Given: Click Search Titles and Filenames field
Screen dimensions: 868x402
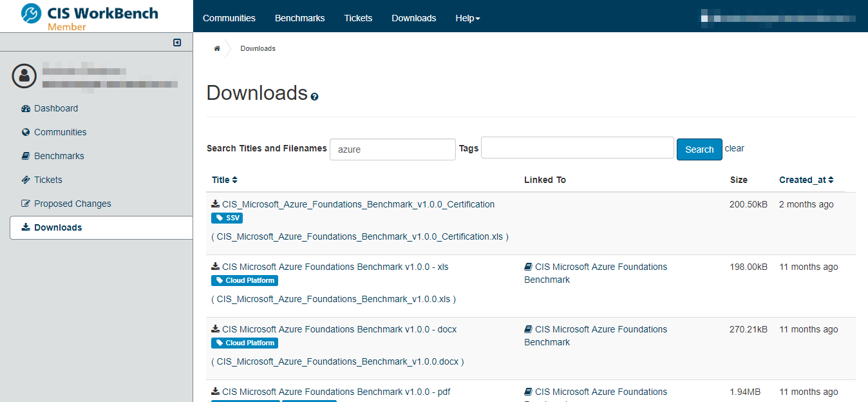Looking at the screenshot, I should [393, 149].
